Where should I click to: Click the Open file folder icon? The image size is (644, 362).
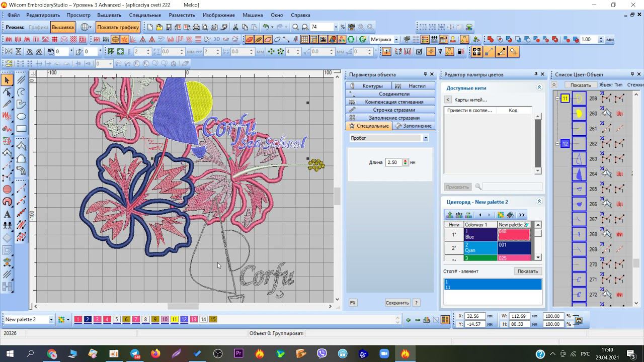pos(159,27)
